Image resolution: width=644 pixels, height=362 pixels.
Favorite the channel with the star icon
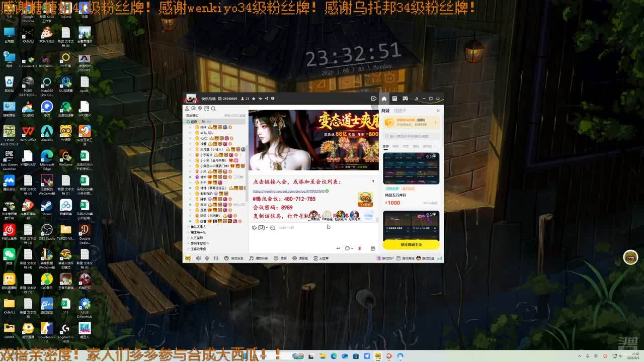pos(254,99)
